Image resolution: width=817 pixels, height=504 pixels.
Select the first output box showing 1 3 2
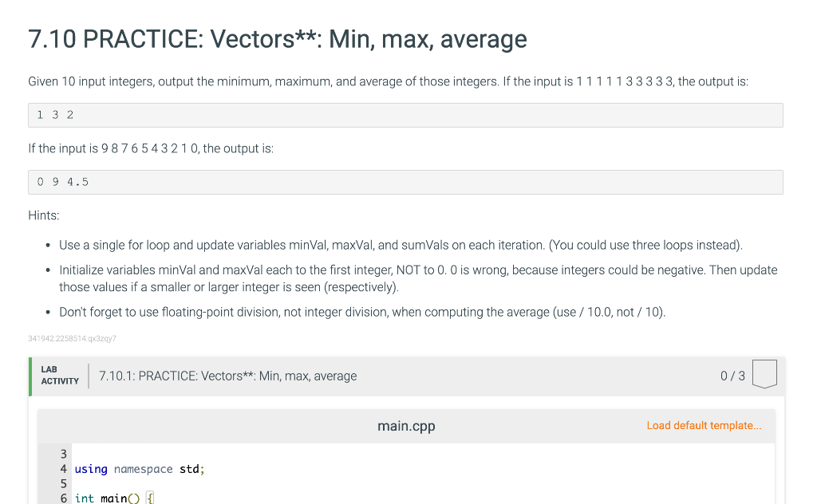(406, 114)
